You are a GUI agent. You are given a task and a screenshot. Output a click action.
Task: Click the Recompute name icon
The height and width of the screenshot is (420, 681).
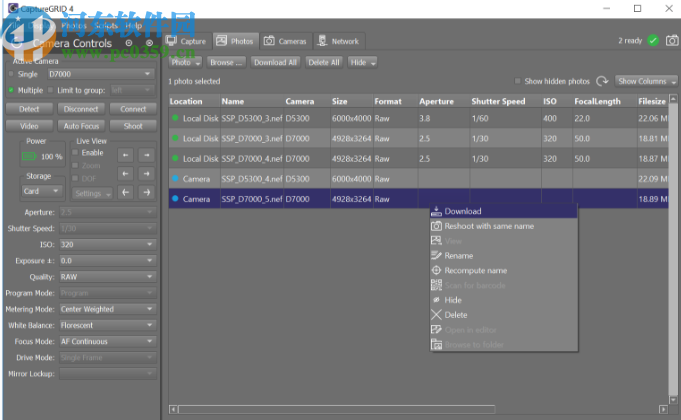click(x=435, y=270)
